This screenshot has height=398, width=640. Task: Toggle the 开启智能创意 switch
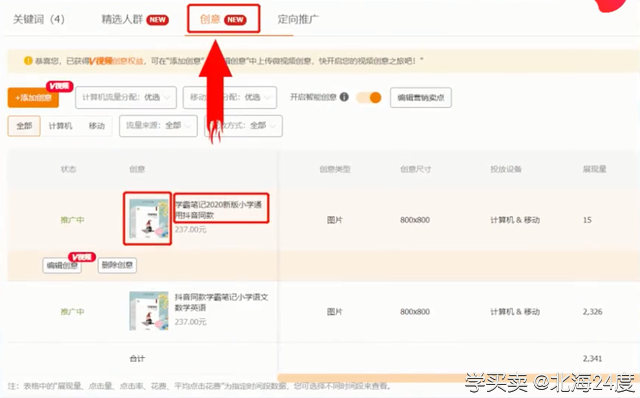tap(369, 98)
